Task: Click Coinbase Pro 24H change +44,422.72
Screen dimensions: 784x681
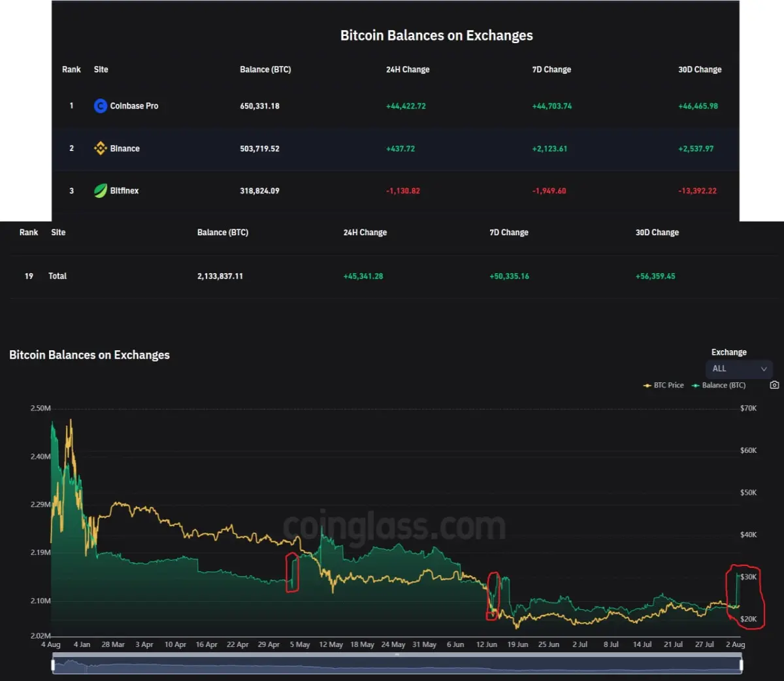Action: (406, 106)
